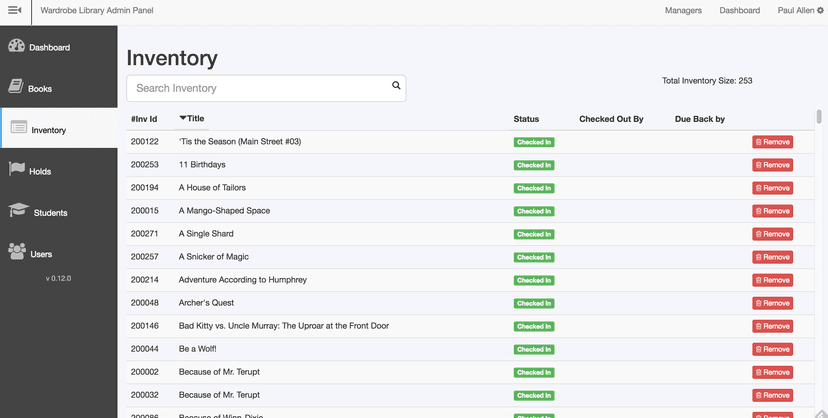Remove 'A Single Shard' item
The image size is (828, 418).
click(x=773, y=234)
